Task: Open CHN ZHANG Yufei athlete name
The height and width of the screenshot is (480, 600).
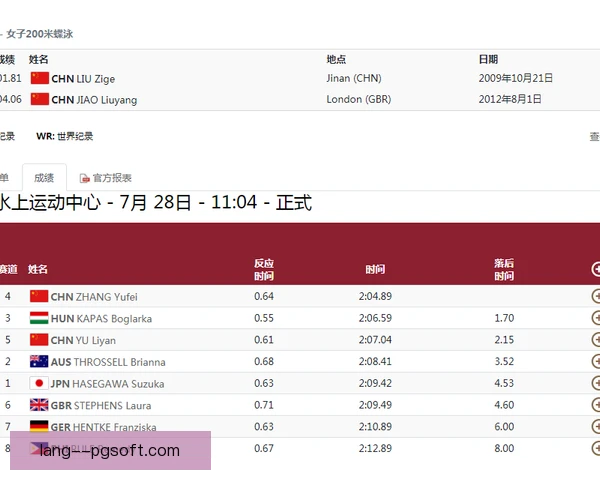Action: click(x=94, y=297)
